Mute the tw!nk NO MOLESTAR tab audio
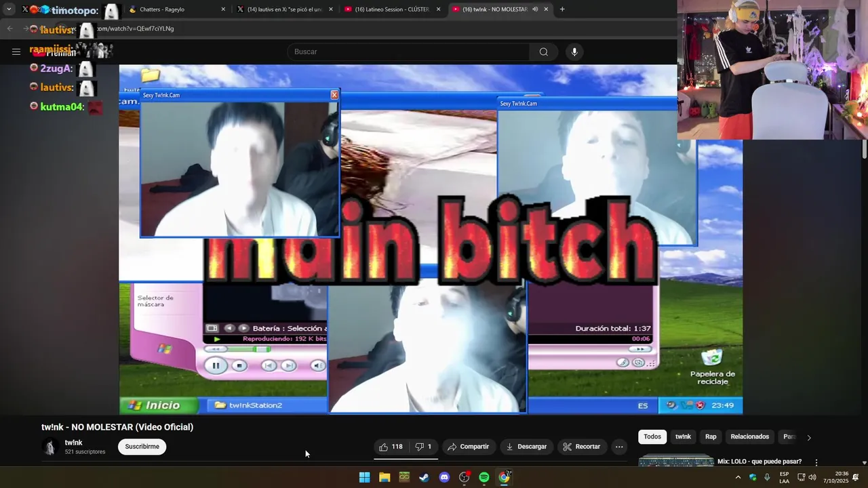This screenshot has height=488, width=868. 535,9
